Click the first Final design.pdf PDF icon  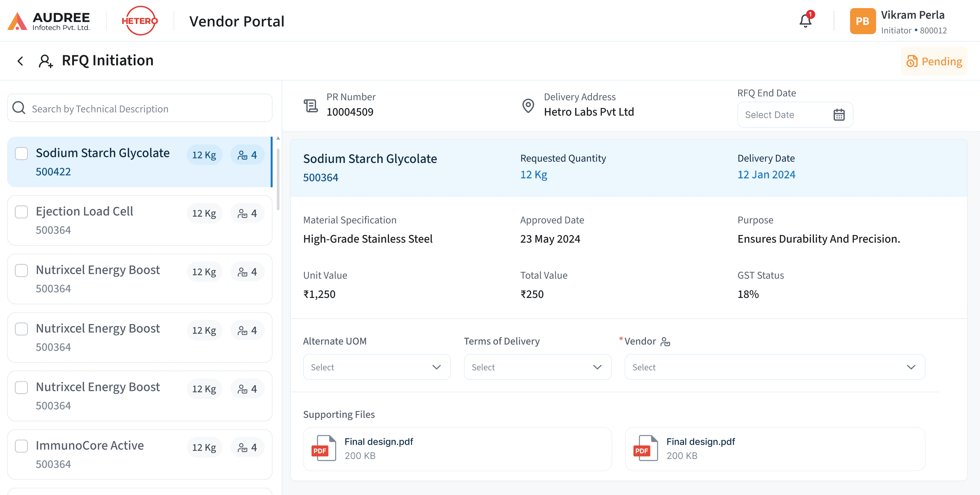click(323, 448)
